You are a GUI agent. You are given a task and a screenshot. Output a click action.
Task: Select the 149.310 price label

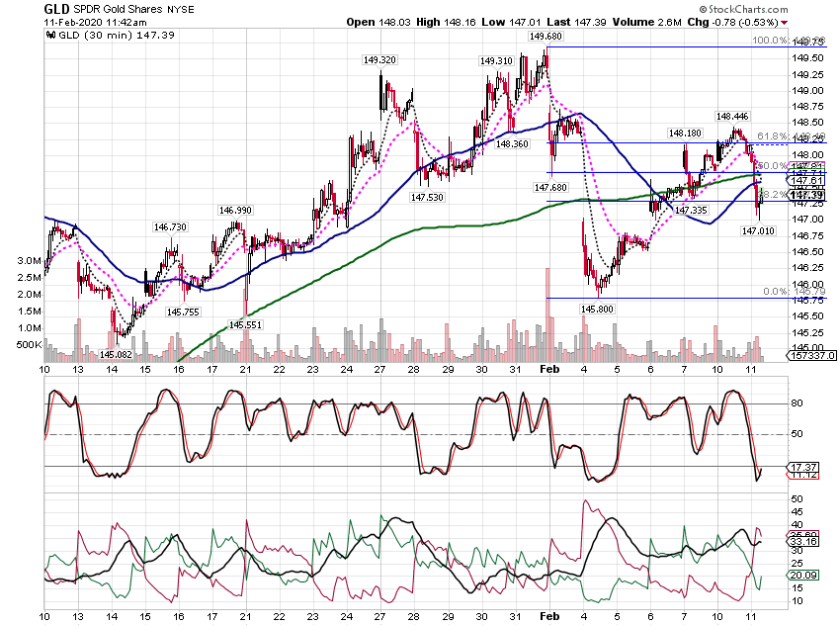[496, 61]
